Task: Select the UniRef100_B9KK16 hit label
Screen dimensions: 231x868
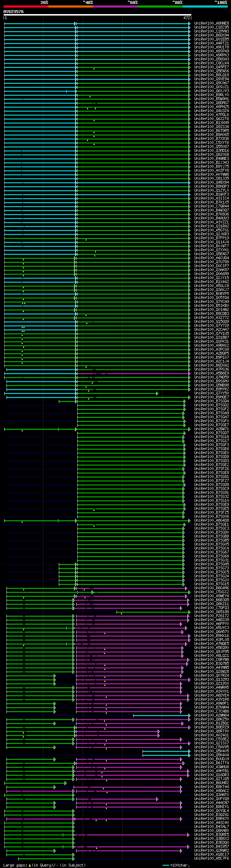Action: point(212,636)
